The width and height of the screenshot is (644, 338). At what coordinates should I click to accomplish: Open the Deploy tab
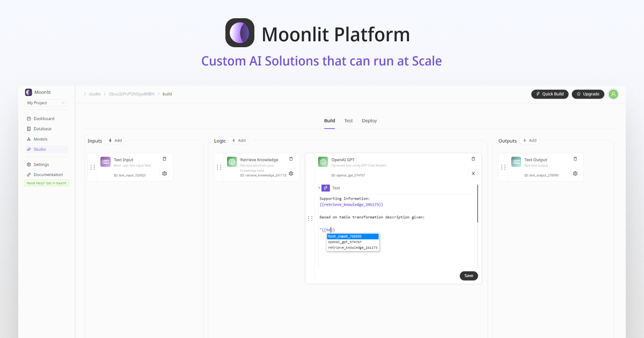[x=369, y=121]
